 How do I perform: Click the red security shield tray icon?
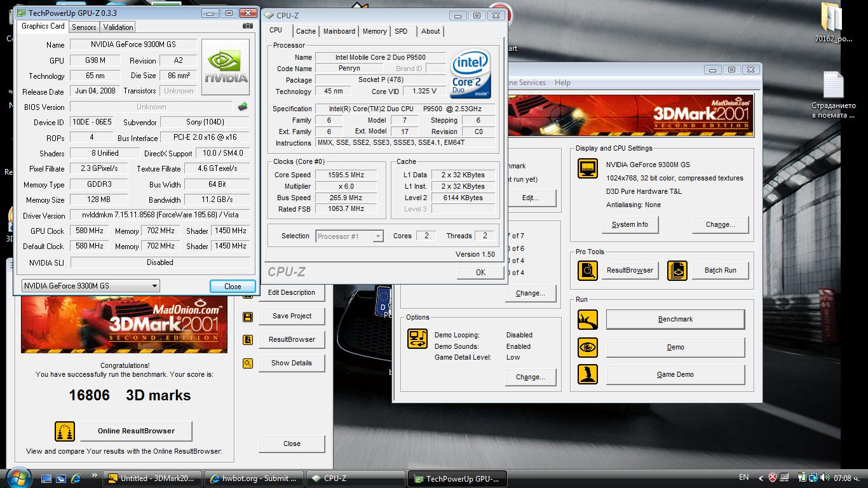(773, 478)
